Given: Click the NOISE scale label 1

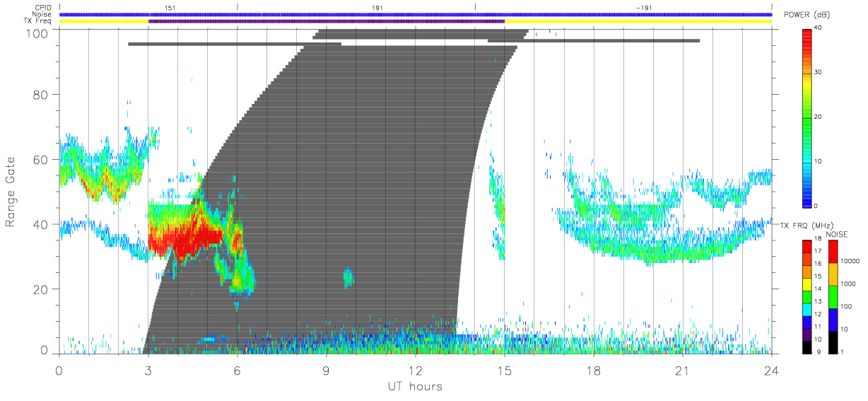Looking at the screenshot, I should click(x=842, y=351).
